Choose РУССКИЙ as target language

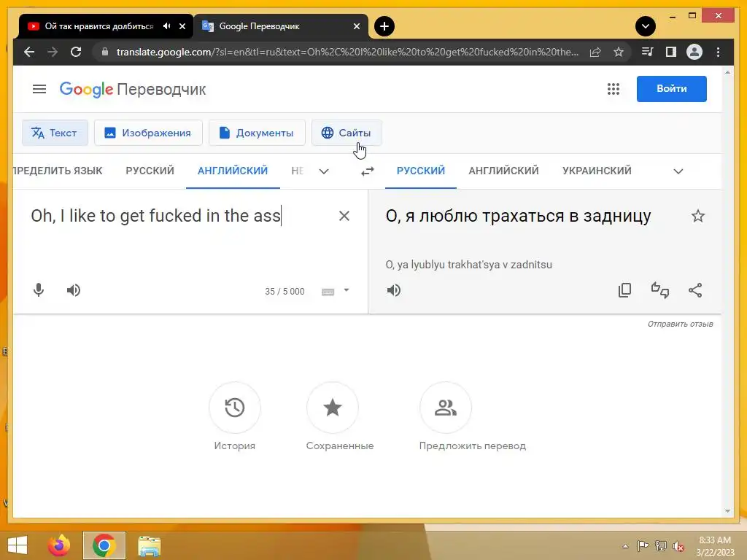click(421, 171)
